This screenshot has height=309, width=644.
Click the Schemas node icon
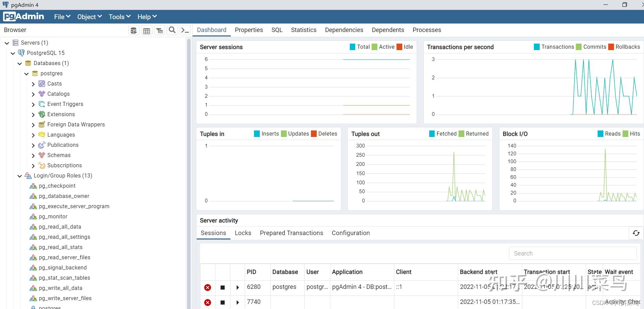click(42, 155)
